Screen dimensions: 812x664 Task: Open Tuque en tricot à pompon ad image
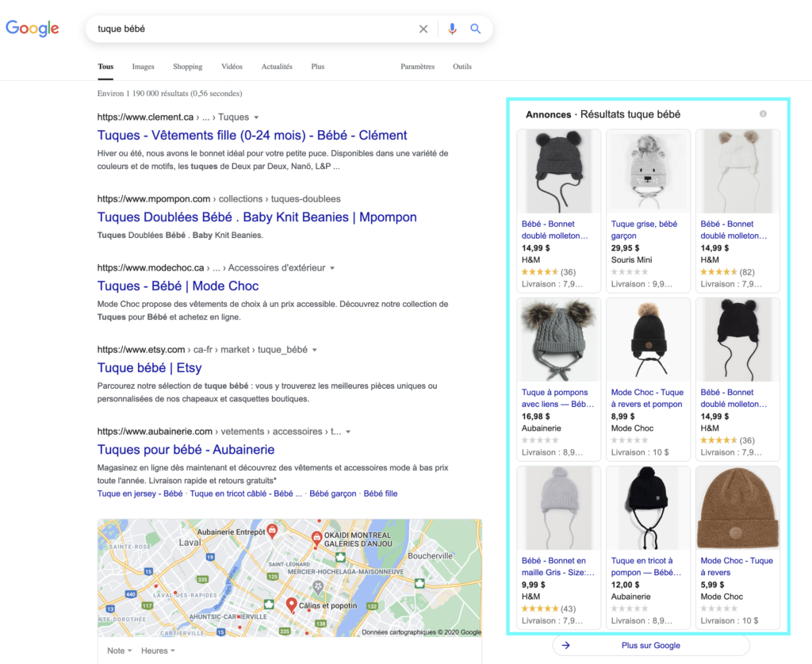click(648, 508)
